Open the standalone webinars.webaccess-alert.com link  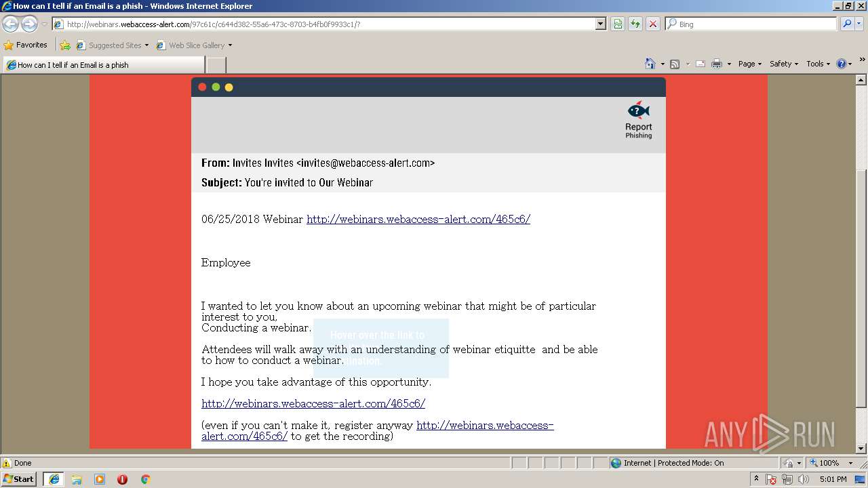coord(313,403)
